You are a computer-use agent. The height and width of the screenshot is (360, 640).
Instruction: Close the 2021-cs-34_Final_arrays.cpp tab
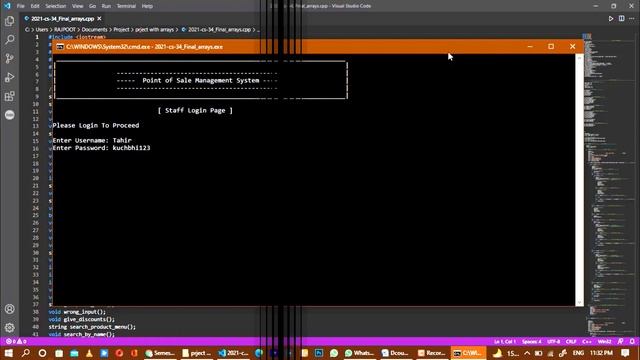tap(99, 19)
